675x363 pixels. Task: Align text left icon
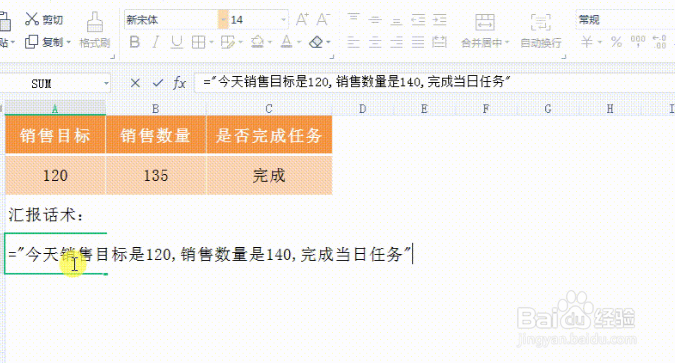click(353, 42)
